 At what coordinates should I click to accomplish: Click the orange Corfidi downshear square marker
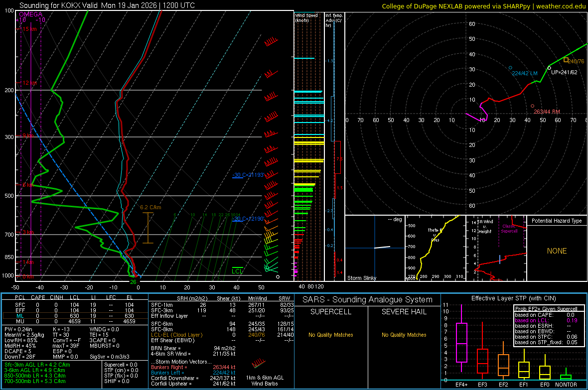point(566,60)
